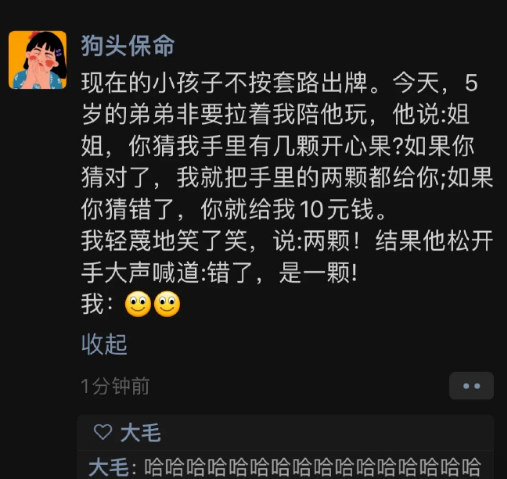Click post line starting 现在的小孩子

pos(280,83)
